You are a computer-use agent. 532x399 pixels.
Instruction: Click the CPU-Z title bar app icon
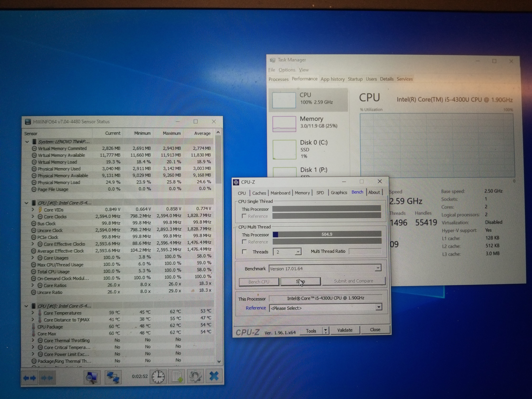point(236,182)
